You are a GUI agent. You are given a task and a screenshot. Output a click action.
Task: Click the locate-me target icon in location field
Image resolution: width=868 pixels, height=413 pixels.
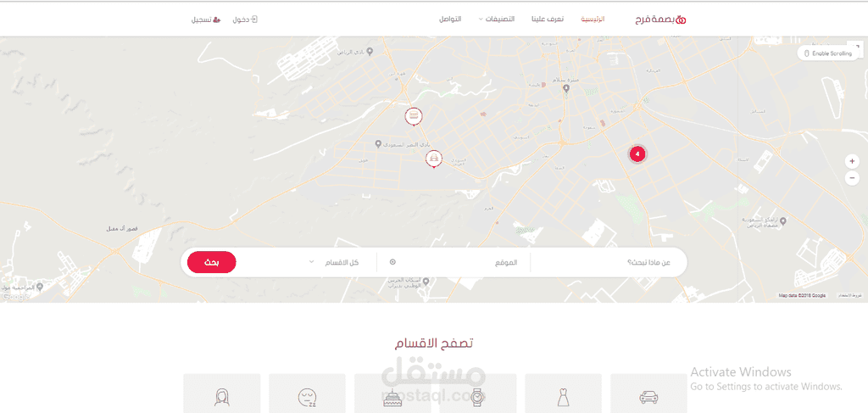click(x=392, y=262)
